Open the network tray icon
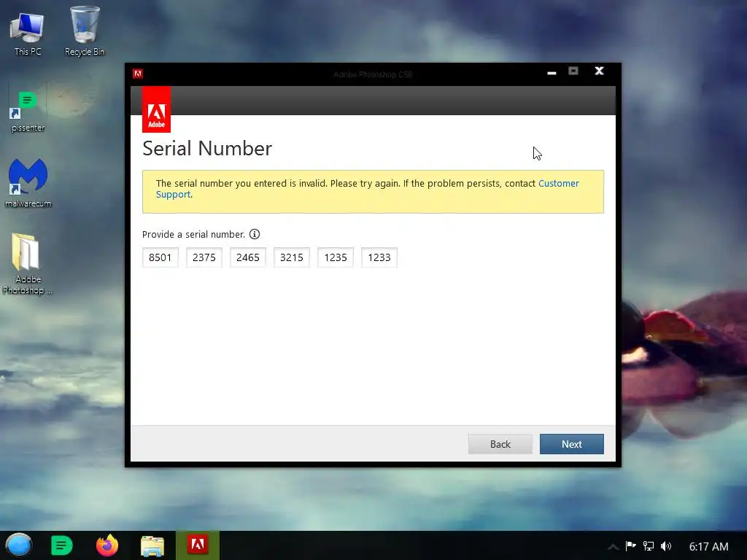Viewport: 747px width, 560px height. coord(649,545)
